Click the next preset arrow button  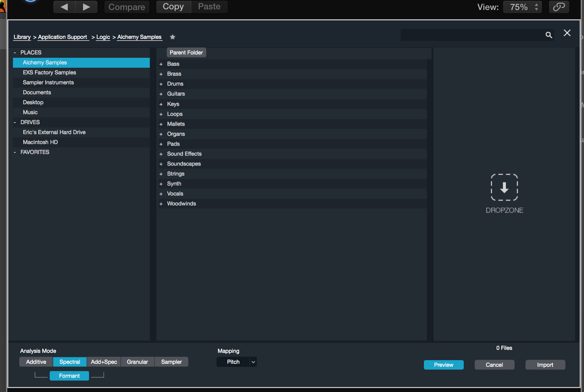86,7
